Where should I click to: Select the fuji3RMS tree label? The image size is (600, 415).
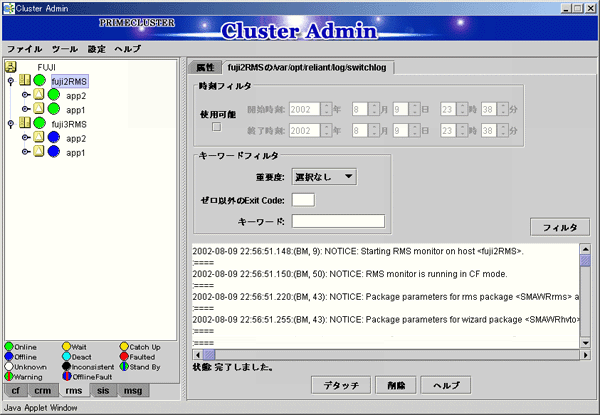point(69,124)
